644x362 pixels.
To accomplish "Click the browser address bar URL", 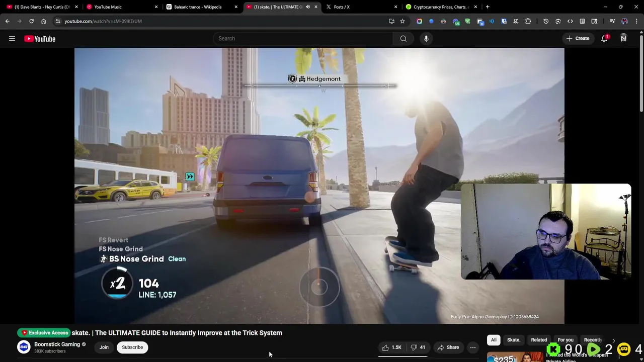I will (x=103, y=21).
